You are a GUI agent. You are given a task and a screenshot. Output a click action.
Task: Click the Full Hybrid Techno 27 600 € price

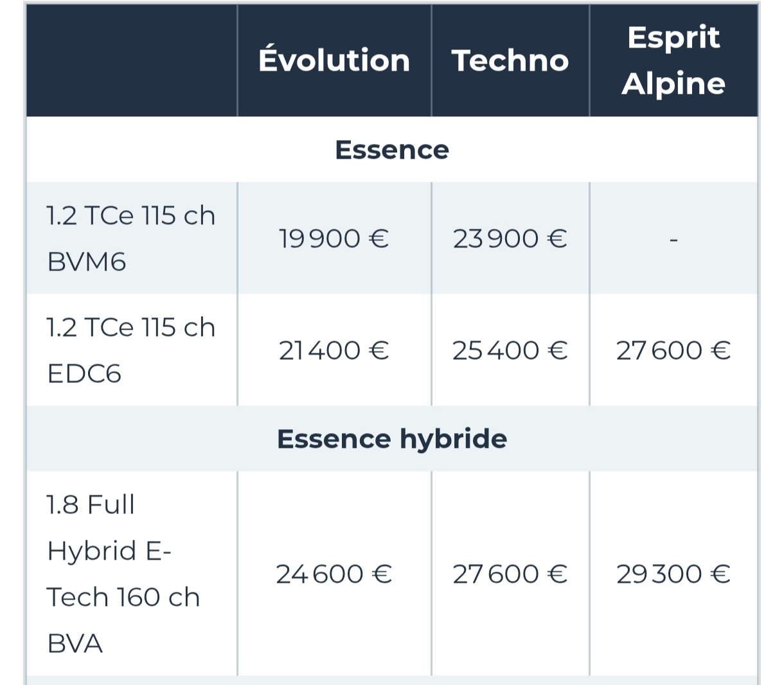(x=510, y=574)
